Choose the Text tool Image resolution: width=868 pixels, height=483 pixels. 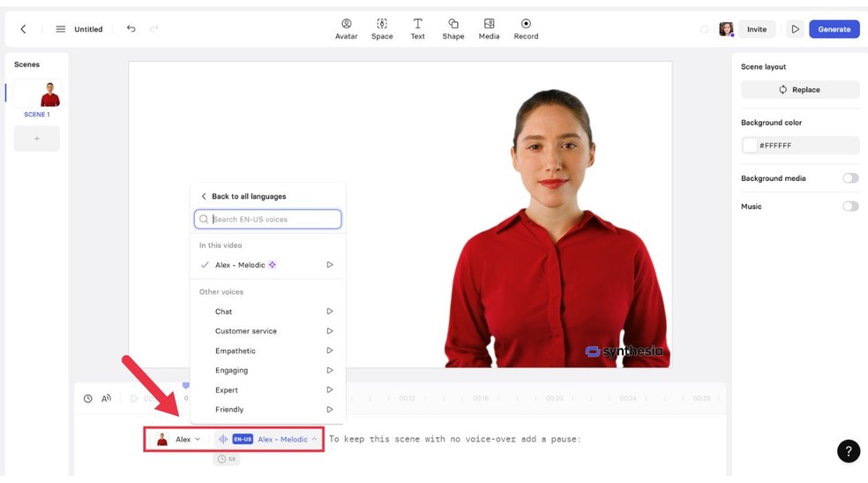tap(417, 28)
